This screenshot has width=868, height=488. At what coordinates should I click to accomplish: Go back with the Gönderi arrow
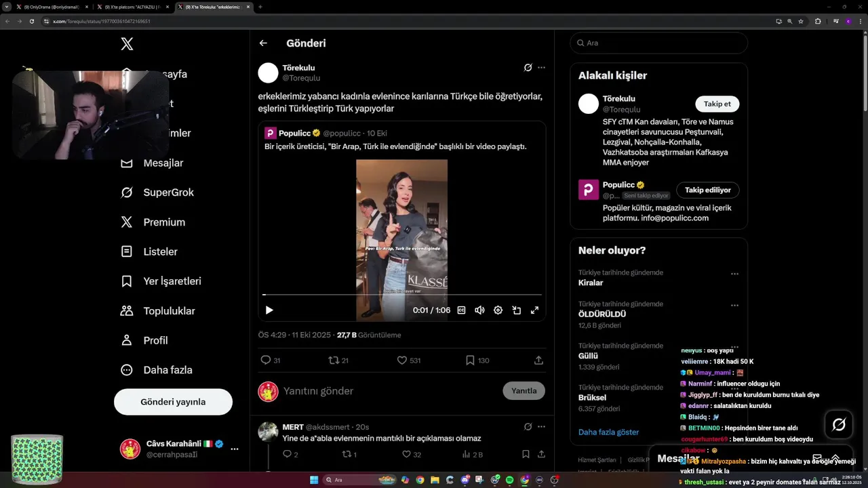pos(263,43)
